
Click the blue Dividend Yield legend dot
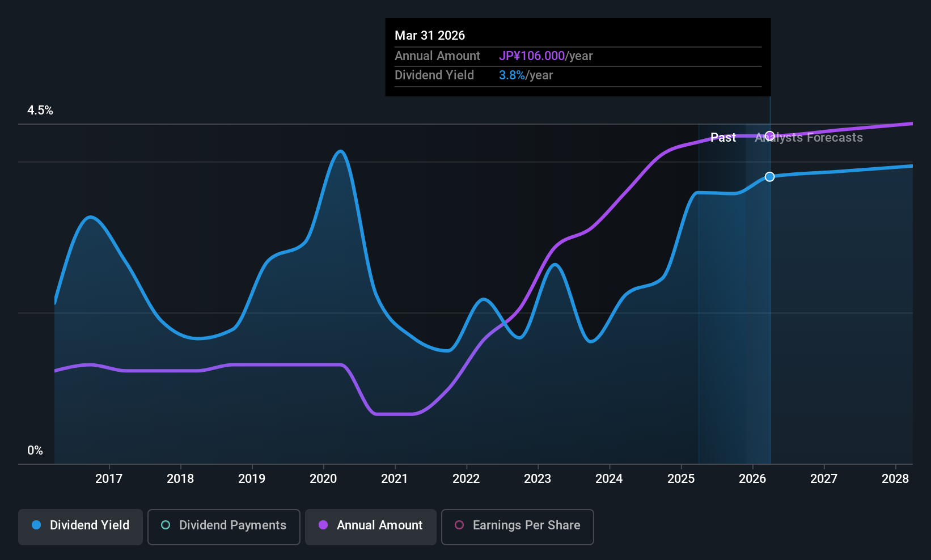(36, 525)
